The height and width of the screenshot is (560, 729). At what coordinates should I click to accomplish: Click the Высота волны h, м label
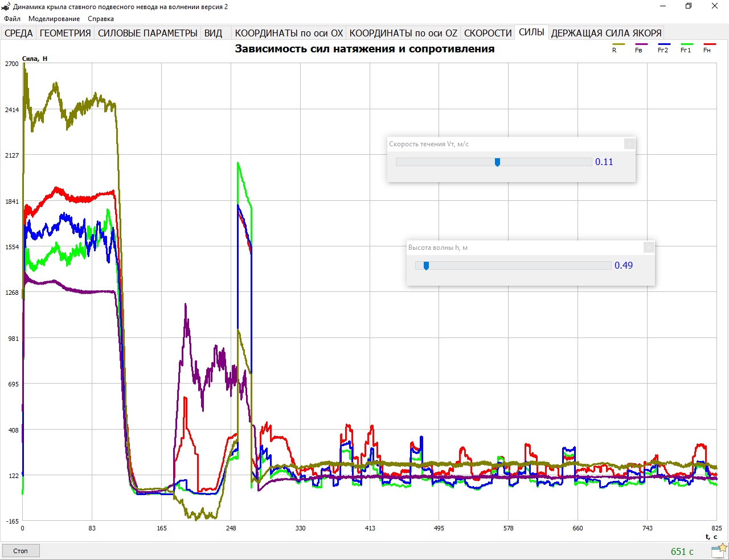click(438, 248)
